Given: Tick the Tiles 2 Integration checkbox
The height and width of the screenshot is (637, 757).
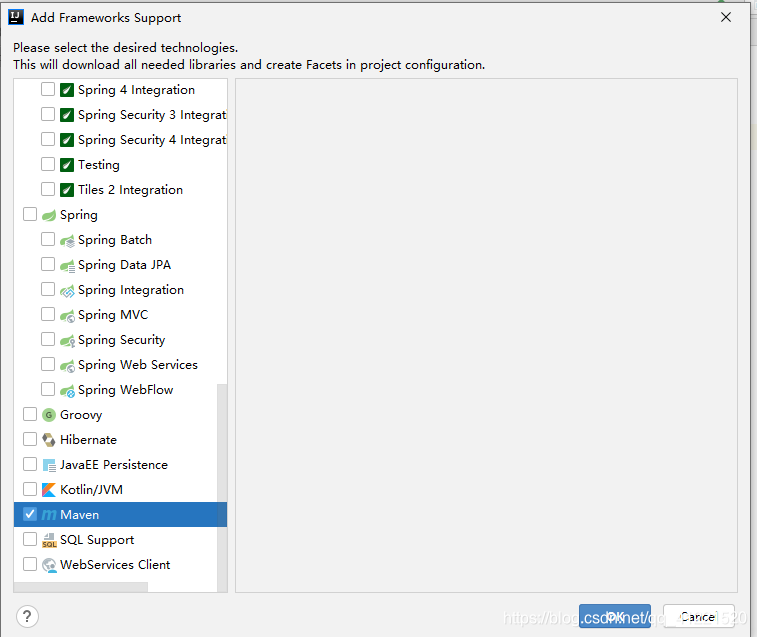Looking at the screenshot, I should [48, 189].
